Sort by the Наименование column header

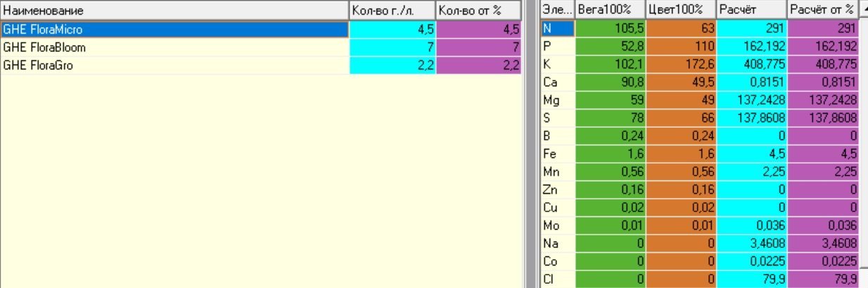click(x=174, y=11)
